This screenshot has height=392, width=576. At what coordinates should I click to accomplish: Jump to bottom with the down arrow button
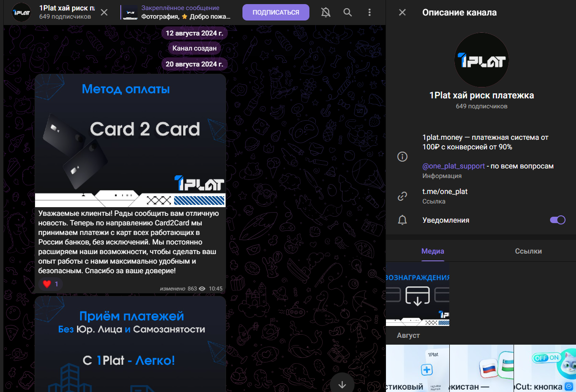[x=342, y=384]
